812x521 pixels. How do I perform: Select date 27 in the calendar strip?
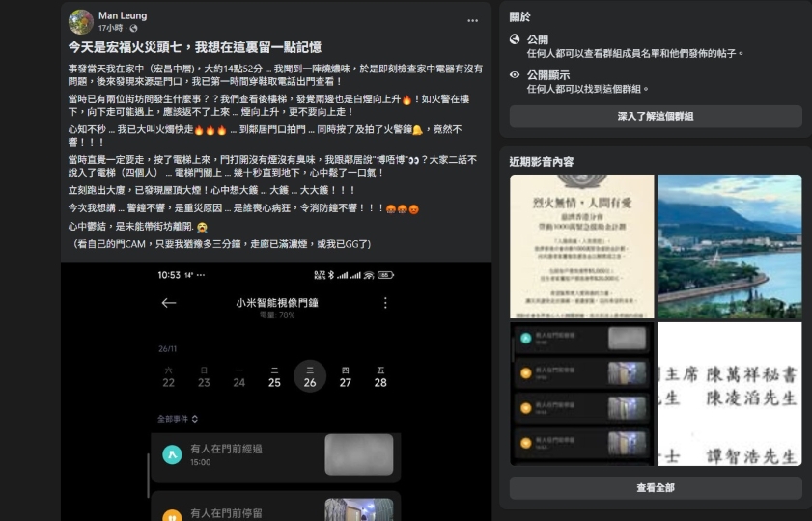345,377
